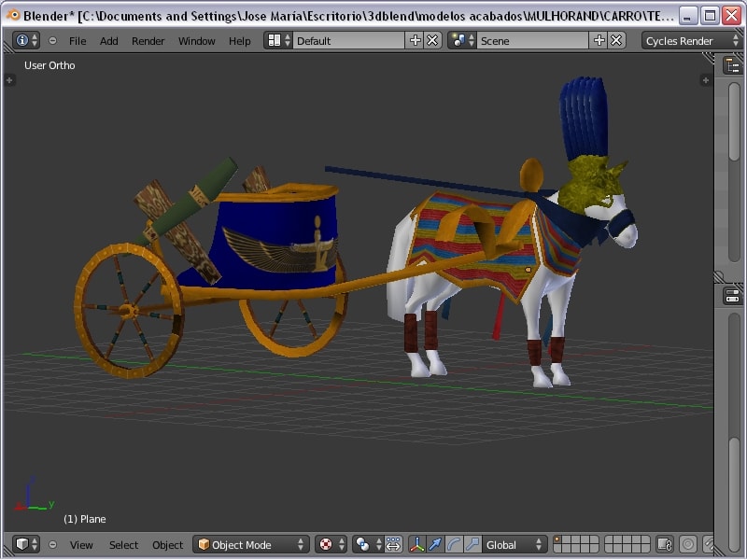747x560 pixels.
Task: Click the 3D View editor type icon
Action: [26, 544]
